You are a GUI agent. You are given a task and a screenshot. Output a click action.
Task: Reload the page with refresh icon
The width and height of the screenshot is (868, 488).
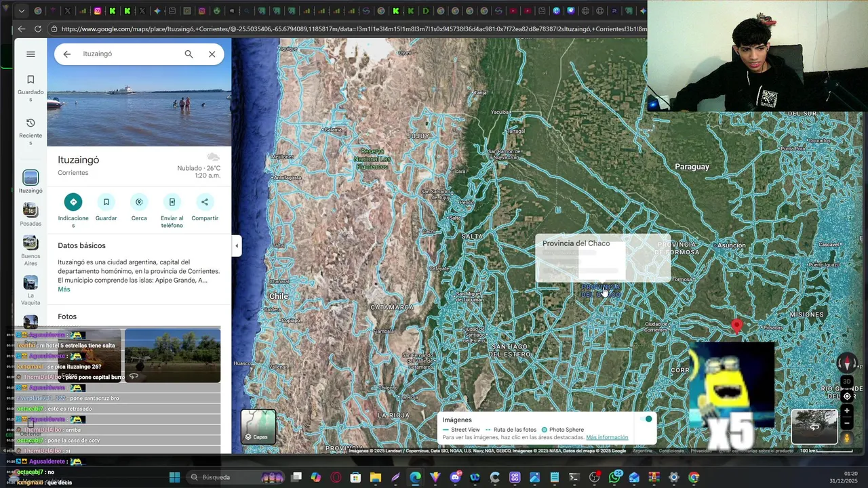coord(37,28)
